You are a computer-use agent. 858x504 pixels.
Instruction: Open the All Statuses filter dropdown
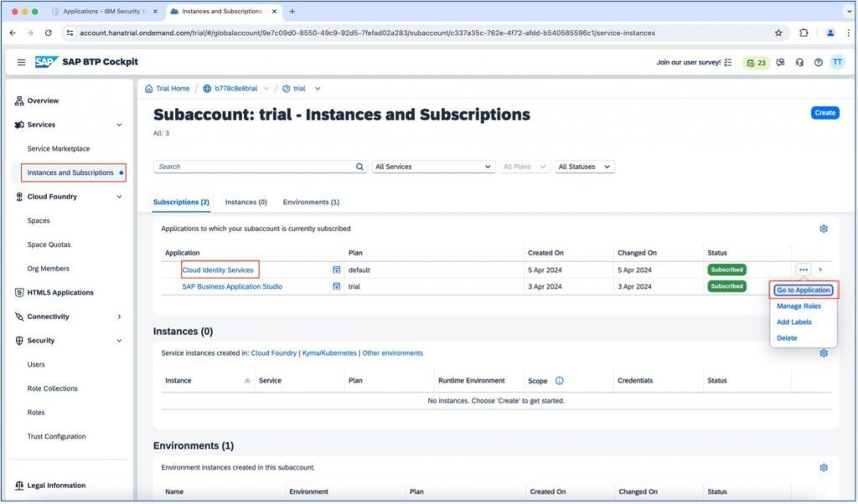click(584, 167)
